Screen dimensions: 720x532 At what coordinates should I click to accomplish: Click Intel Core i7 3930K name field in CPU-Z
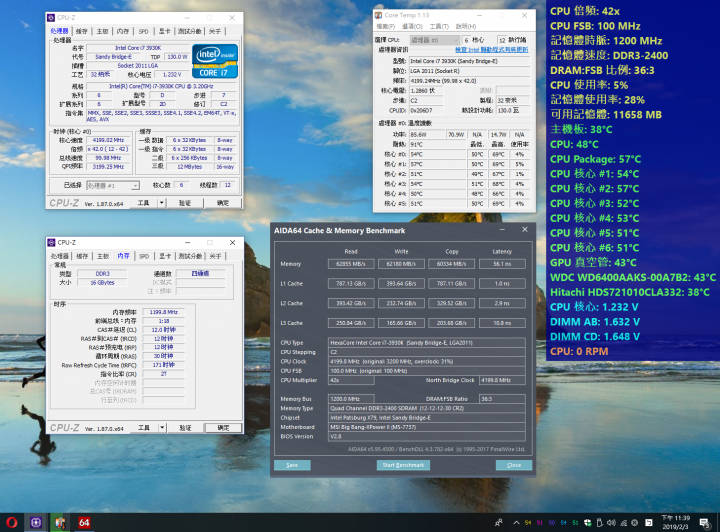[x=138, y=48]
